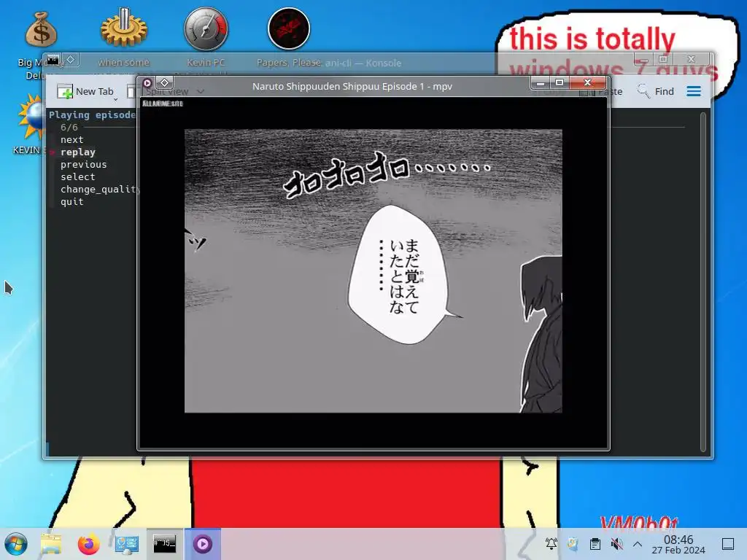Click the mpv video frame
The width and height of the screenshot is (747, 560).
373,271
